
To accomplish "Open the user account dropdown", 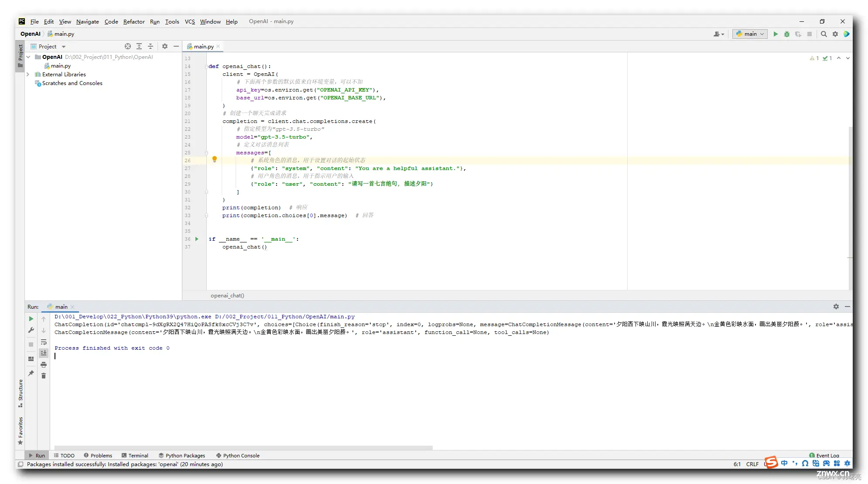I will pyautogui.click(x=719, y=34).
